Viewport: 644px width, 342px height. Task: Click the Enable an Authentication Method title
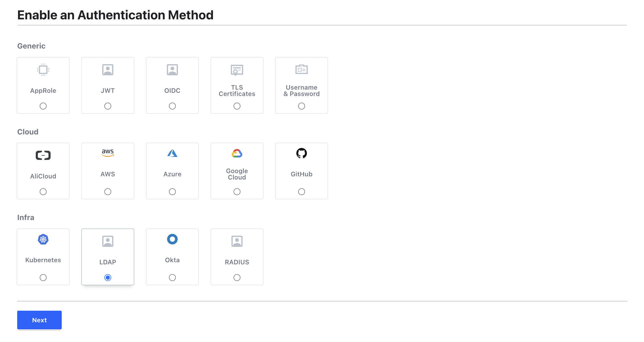(x=115, y=15)
